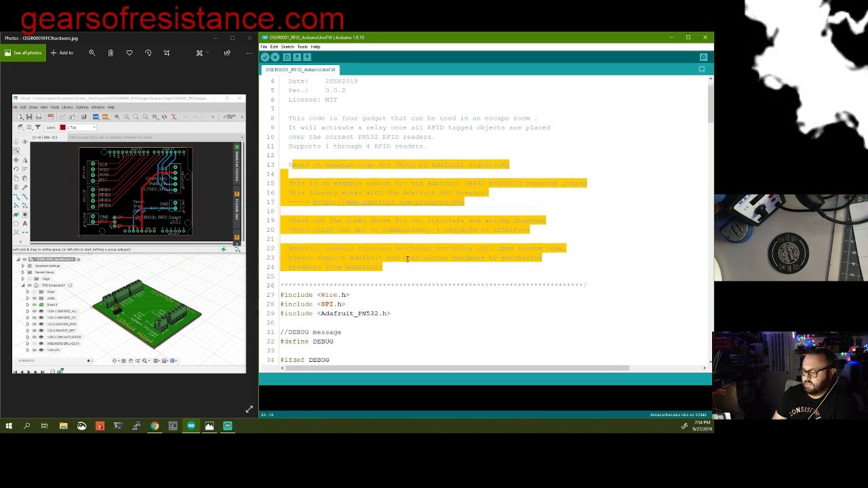Click the Crop icon in Photos
The width and height of the screenshot is (868, 488).
[166, 53]
